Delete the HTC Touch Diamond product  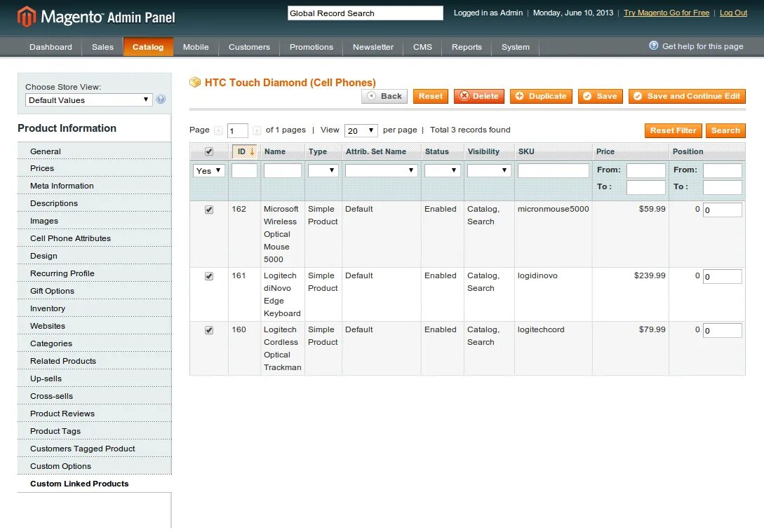pyautogui.click(x=479, y=96)
